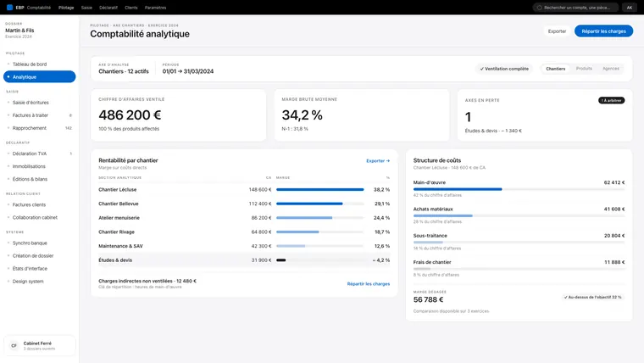Open Factures à traiter
644x363 pixels.
coord(40,115)
